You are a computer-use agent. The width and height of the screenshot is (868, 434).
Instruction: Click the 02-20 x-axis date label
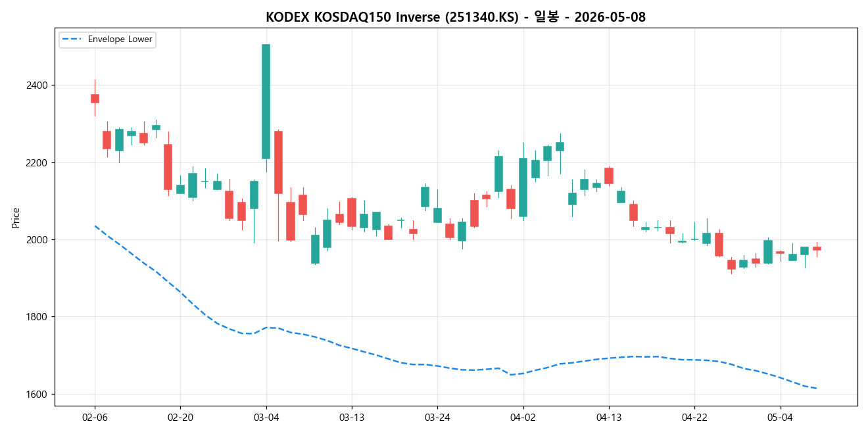tap(180, 418)
